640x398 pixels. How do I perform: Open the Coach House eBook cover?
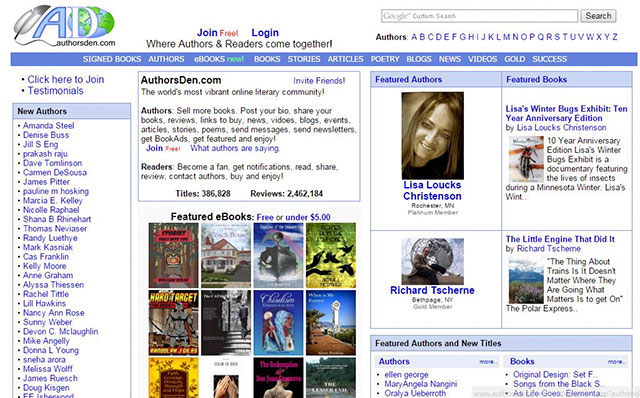226,255
